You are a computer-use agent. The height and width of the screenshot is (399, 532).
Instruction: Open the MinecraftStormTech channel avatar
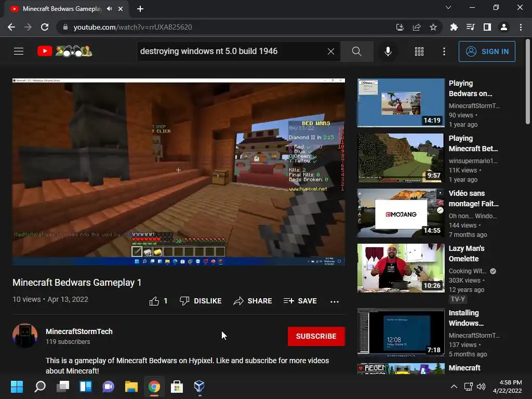(x=25, y=336)
